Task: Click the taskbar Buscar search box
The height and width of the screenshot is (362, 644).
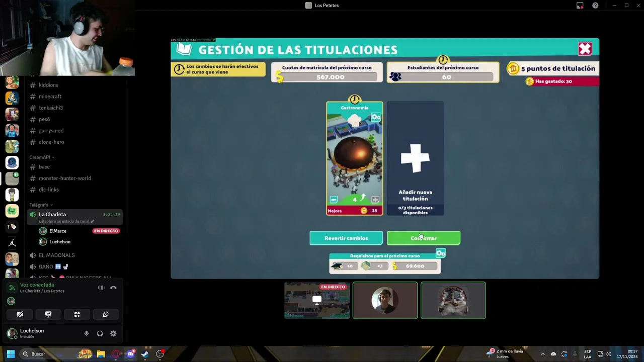Action: (x=55, y=354)
